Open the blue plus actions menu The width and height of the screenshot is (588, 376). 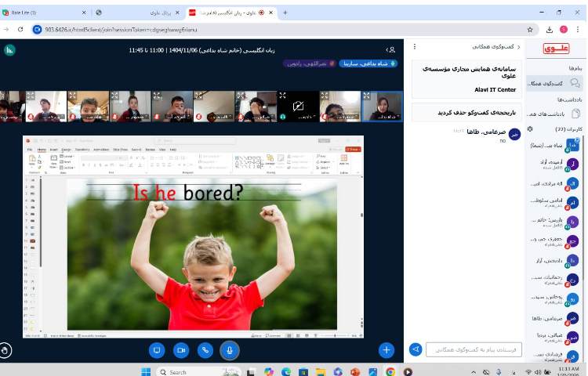pos(386,350)
